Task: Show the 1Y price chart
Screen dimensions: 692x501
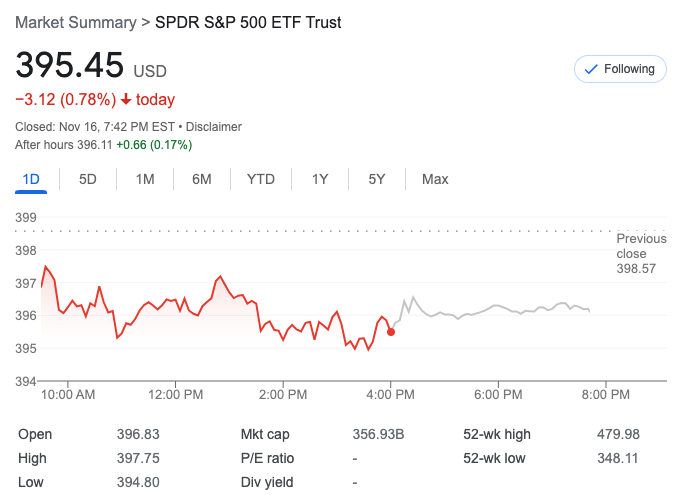Action: 320,179
